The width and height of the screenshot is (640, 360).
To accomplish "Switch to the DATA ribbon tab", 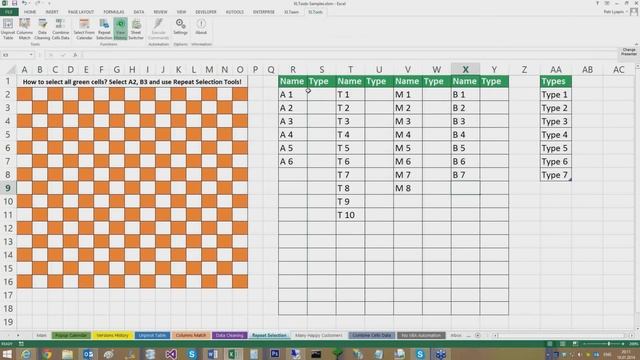I will (x=139, y=12).
